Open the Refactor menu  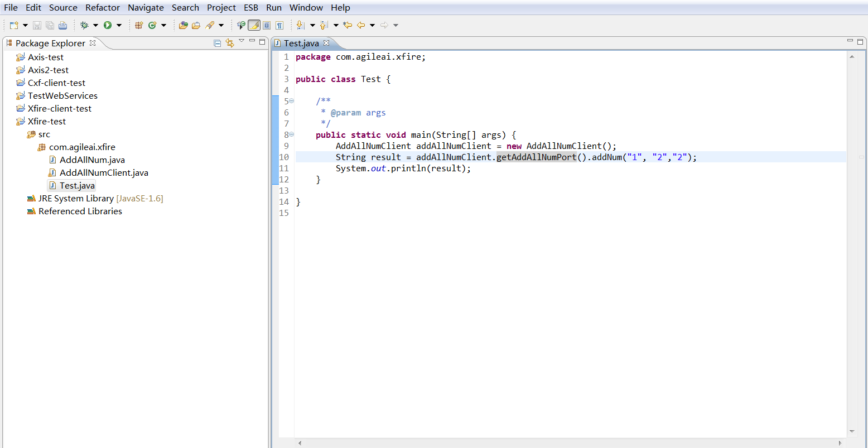[103, 8]
